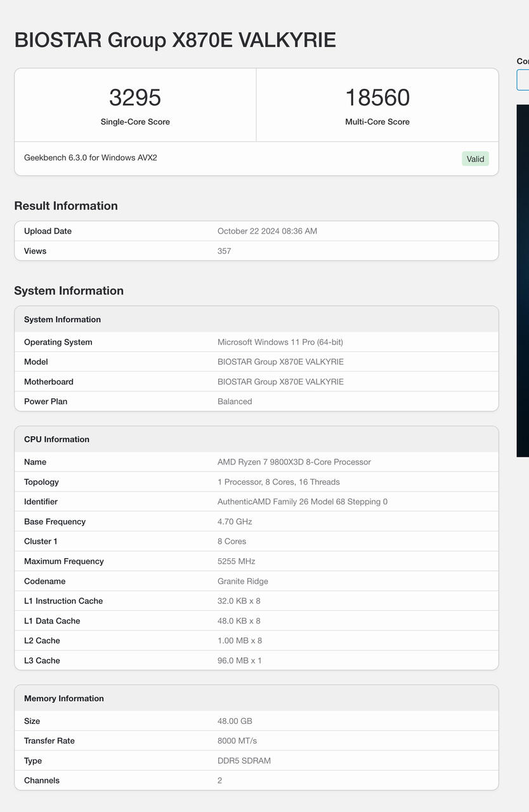Click the Transfer Rate value 8000 MT/s
529x812 pixels.
(237, 741)
